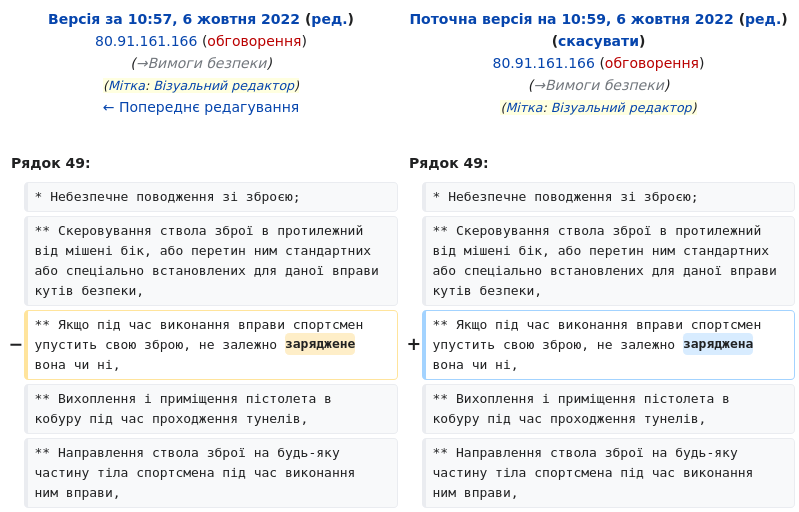Click left paragraph Направлення ствола зброї
This screenshot has height=512, width=799.
pyautogui.click(x=211, y=473)
